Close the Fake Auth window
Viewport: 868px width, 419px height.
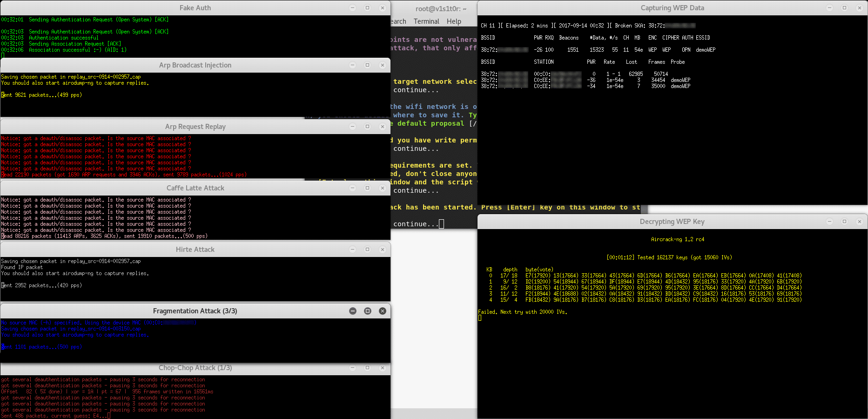(x=382, y=8)
